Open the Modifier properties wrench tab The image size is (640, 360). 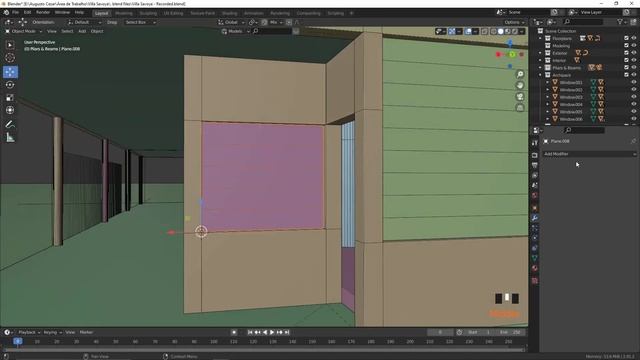pyautogui.click(x=535, y=218)
